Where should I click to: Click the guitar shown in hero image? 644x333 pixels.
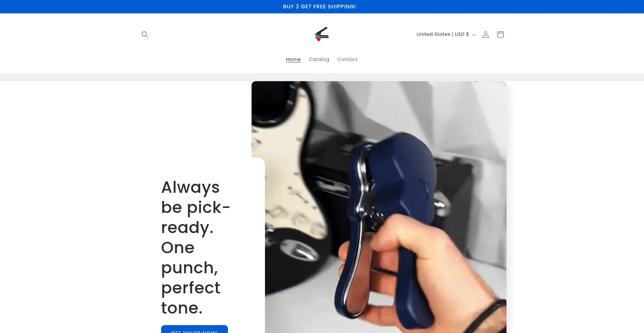(295, 188)
